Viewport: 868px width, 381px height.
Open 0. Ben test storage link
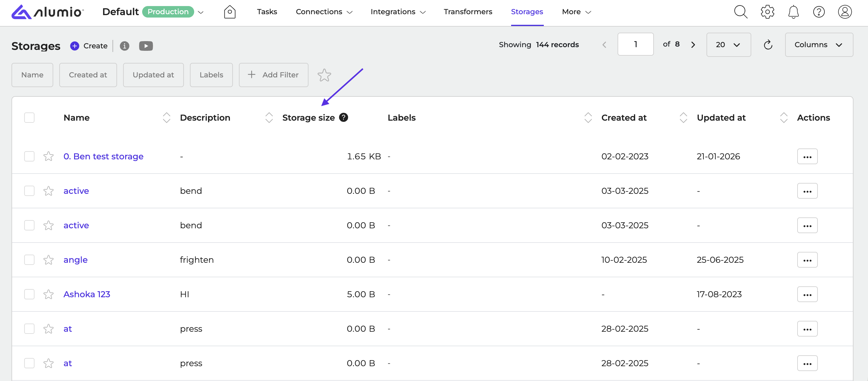click(x=103, y=156)
